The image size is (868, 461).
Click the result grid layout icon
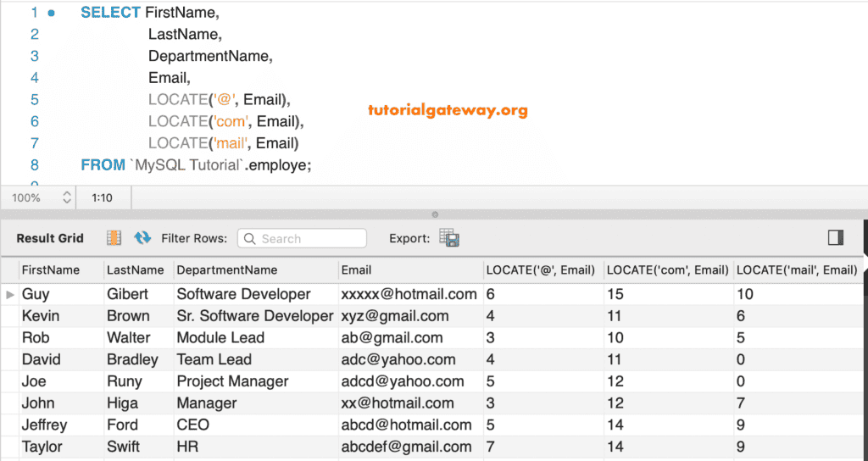point(114,238)
